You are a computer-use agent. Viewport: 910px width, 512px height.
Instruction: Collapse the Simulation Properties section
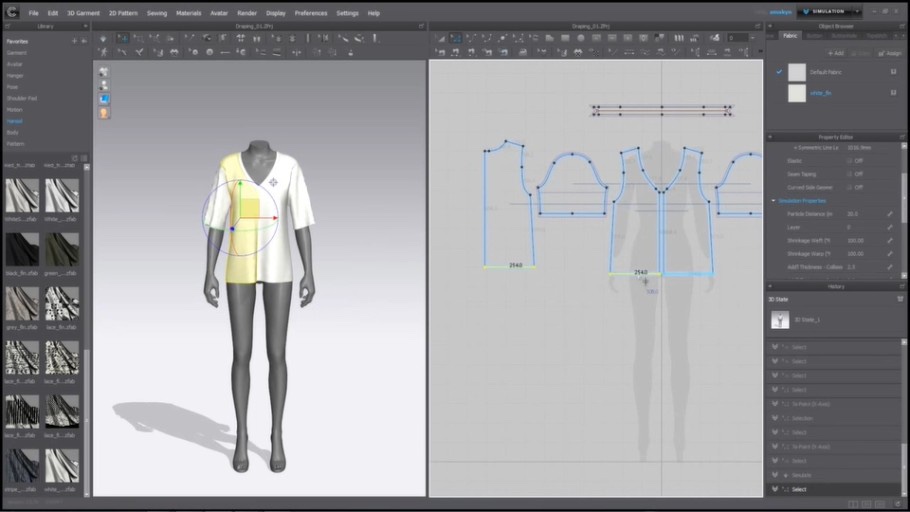pyautogui.click(x=773, y=200)
